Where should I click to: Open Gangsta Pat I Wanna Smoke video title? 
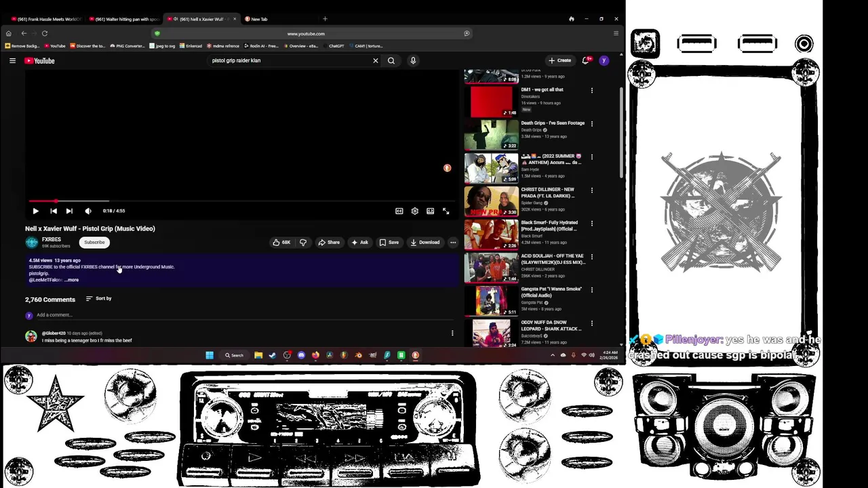(x=551, y=292)
